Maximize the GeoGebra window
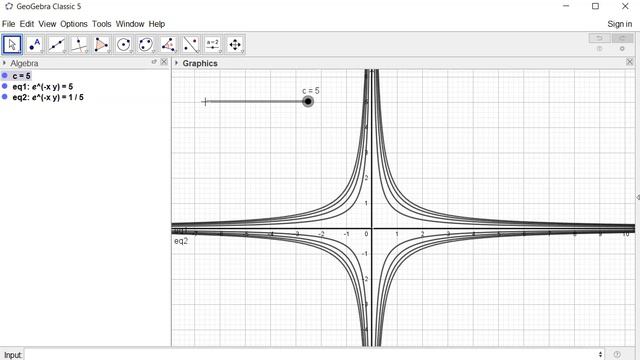640x360 pixels. (x=596, y=6)
